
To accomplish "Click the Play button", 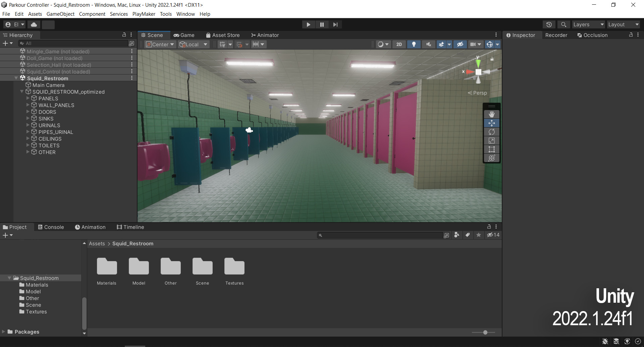I will pyautogui.click(x=308, y=24).
